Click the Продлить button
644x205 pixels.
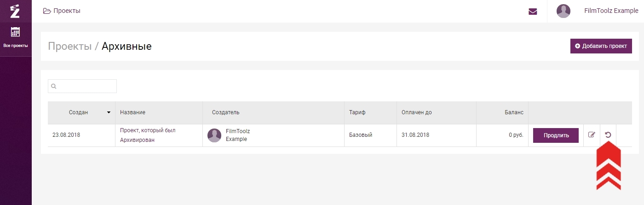pyautogui.click(x=556, y=135)
